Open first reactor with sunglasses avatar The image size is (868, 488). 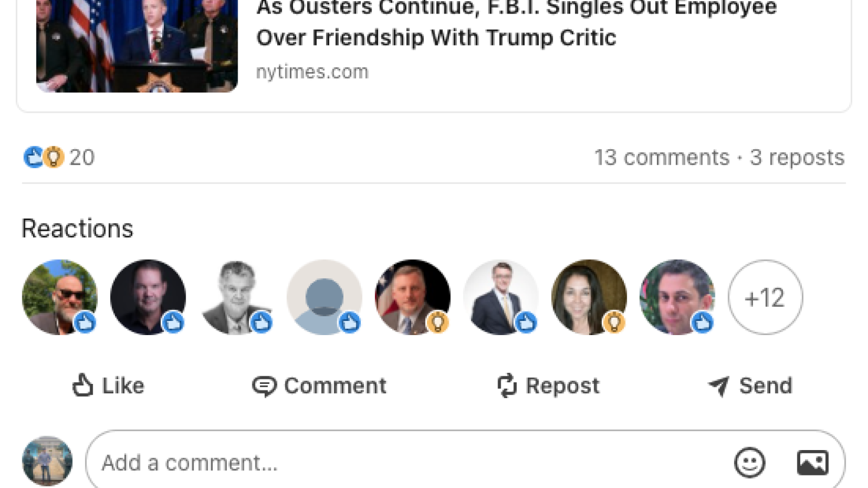59,297
